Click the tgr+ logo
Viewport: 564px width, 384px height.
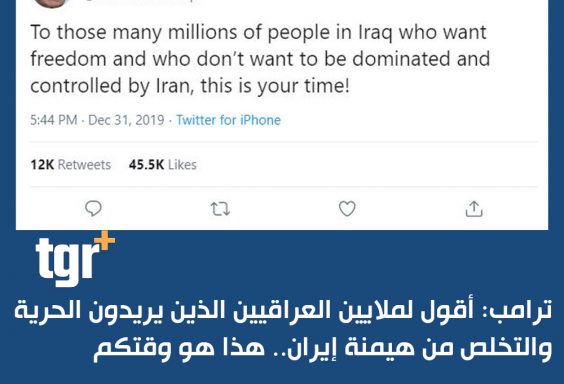(76, 260)
